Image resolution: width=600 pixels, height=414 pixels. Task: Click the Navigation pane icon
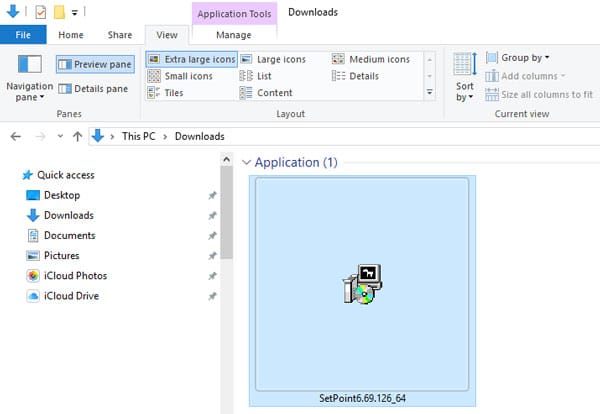(30, 66)
